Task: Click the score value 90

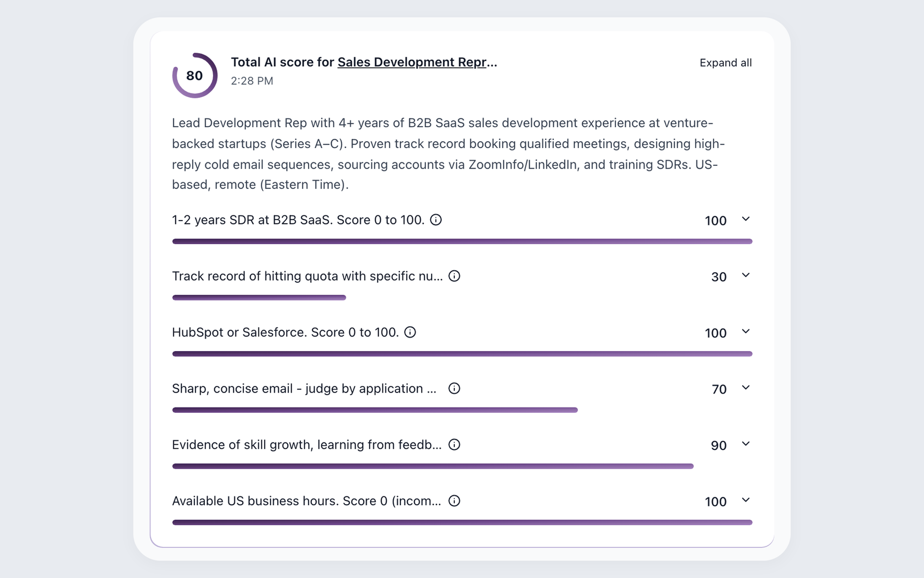Action: click(x=719, y=446)
